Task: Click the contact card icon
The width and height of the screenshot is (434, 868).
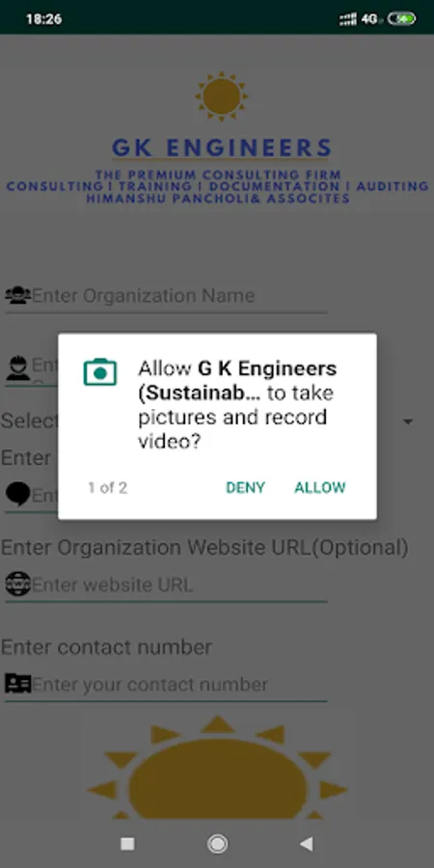Action: point(17,684)
